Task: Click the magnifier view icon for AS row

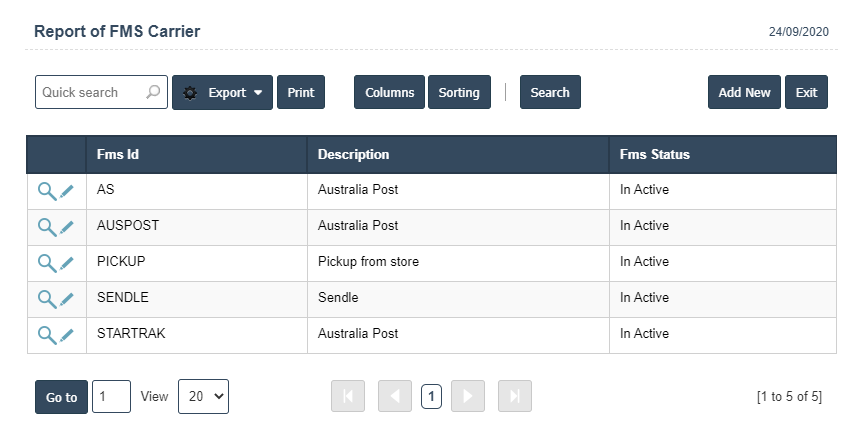Action: pos(47,190)
